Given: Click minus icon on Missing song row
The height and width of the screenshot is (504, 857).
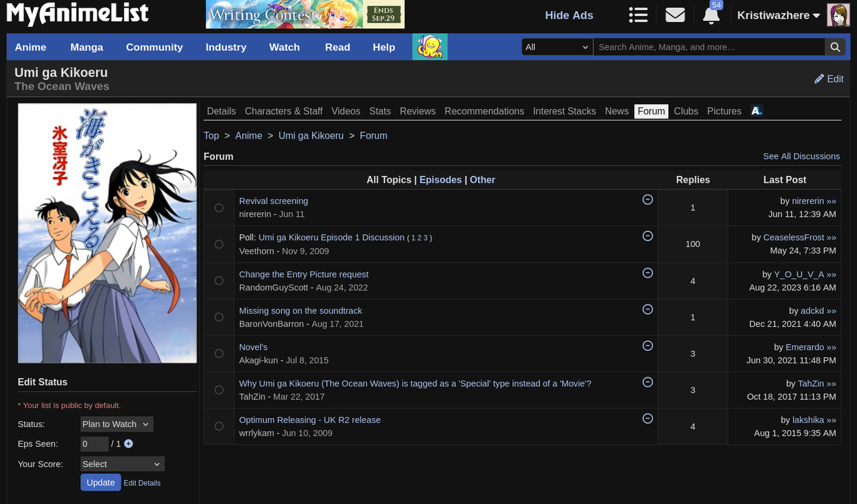Looking at the screenshot, I should click(x=647, y=309).
